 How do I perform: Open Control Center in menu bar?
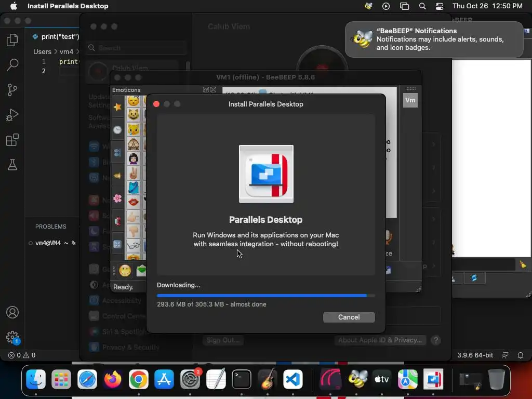click(440, 6)
